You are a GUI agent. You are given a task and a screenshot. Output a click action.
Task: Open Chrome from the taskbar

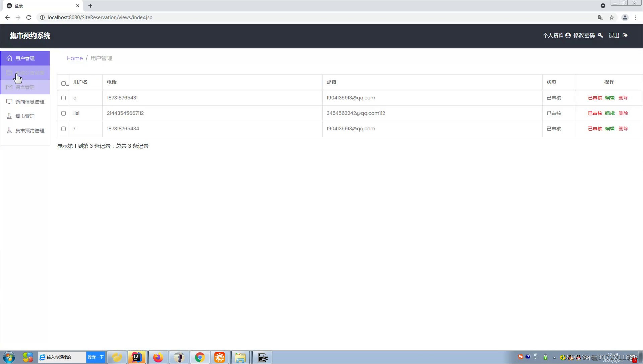(x=200, y=357)
